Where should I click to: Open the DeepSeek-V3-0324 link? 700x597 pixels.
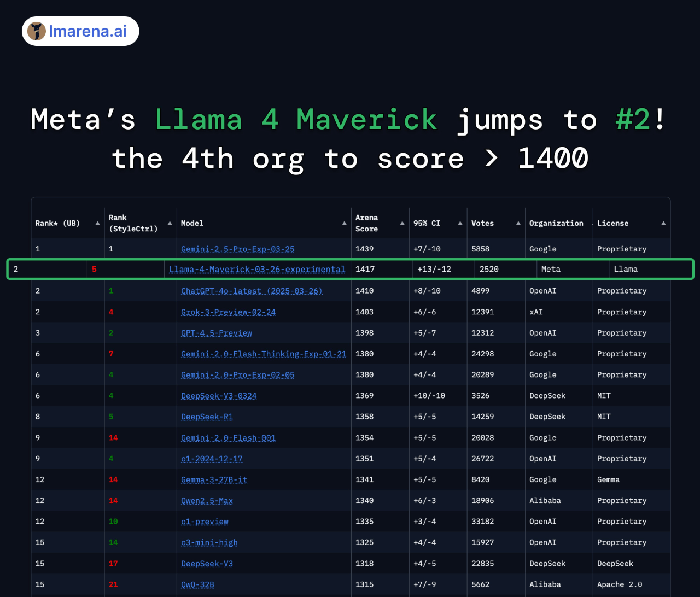[x=219, y=395]
